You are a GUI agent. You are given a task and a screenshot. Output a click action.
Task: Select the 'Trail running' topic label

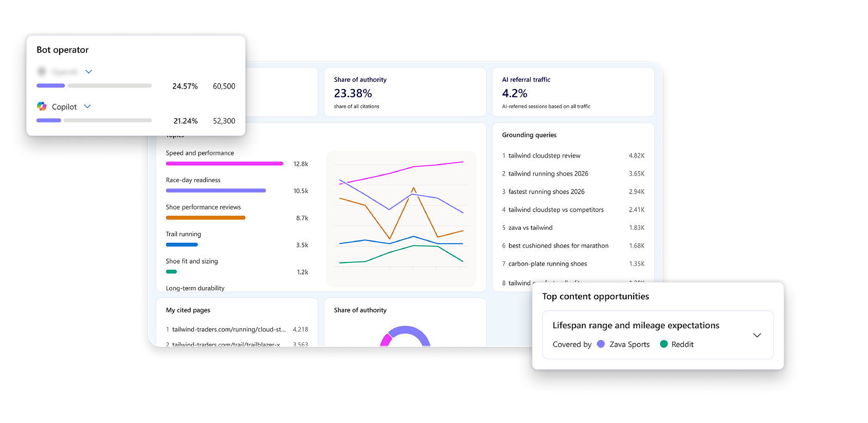point(184,234)
